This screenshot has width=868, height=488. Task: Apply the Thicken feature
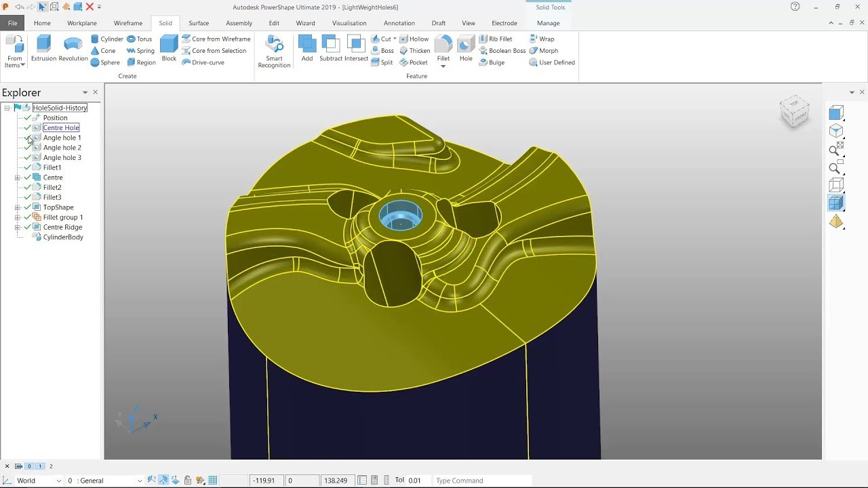coord(414,51)
